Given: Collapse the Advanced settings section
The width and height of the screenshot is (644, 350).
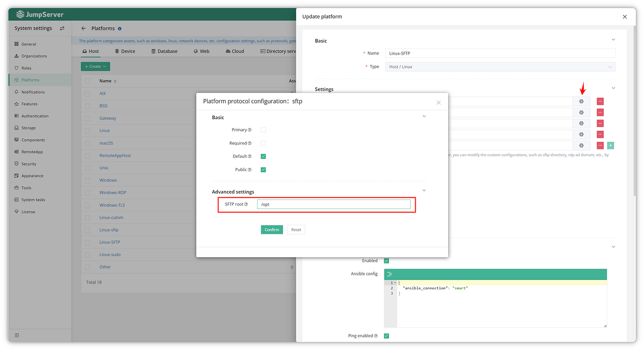Looking at the screenshot, I should (x=424, y=191).
